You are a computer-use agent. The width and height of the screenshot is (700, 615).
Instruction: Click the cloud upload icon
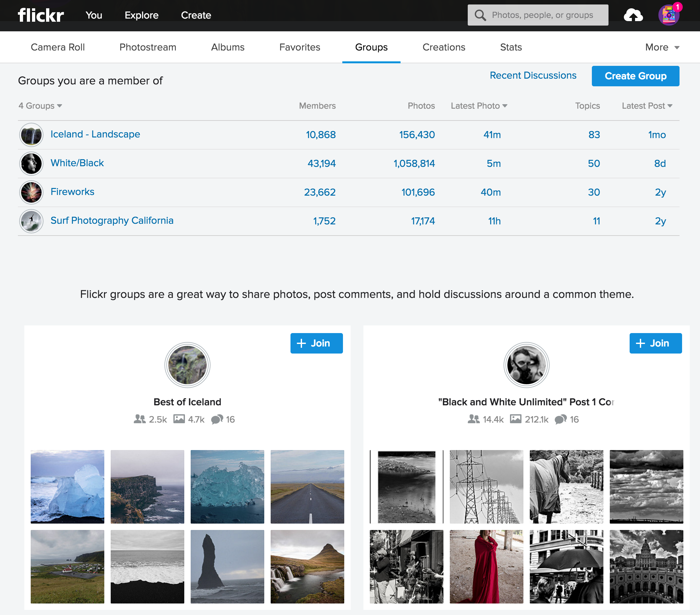pyautogui.click(x=633, y=15)
